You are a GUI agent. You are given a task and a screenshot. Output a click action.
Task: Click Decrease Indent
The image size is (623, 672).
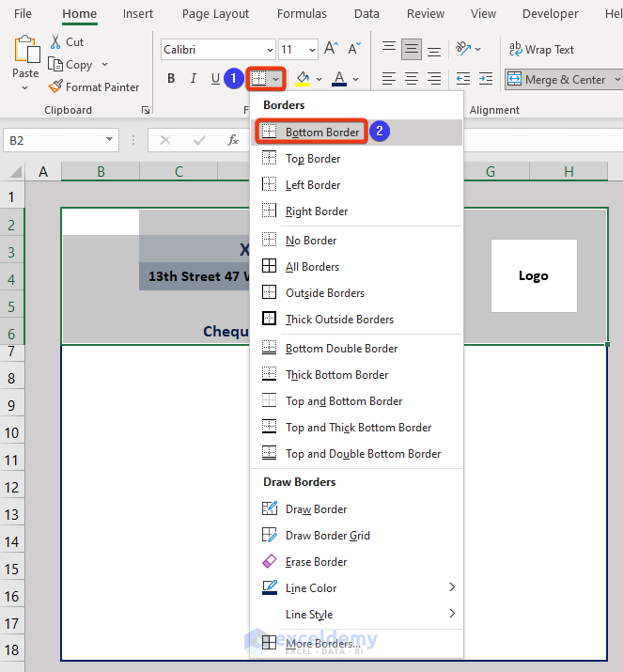462,79
